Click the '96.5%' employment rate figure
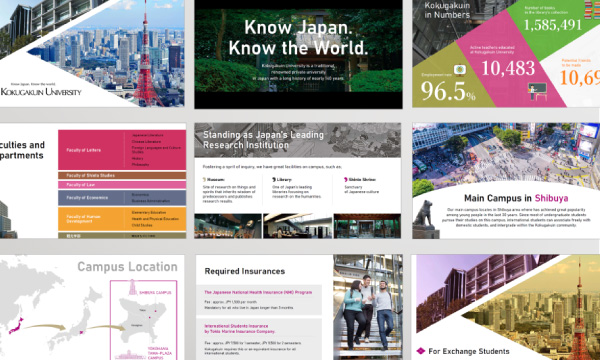Image resolution: width=600 pixels, height=360 pixels. (448, 92)
